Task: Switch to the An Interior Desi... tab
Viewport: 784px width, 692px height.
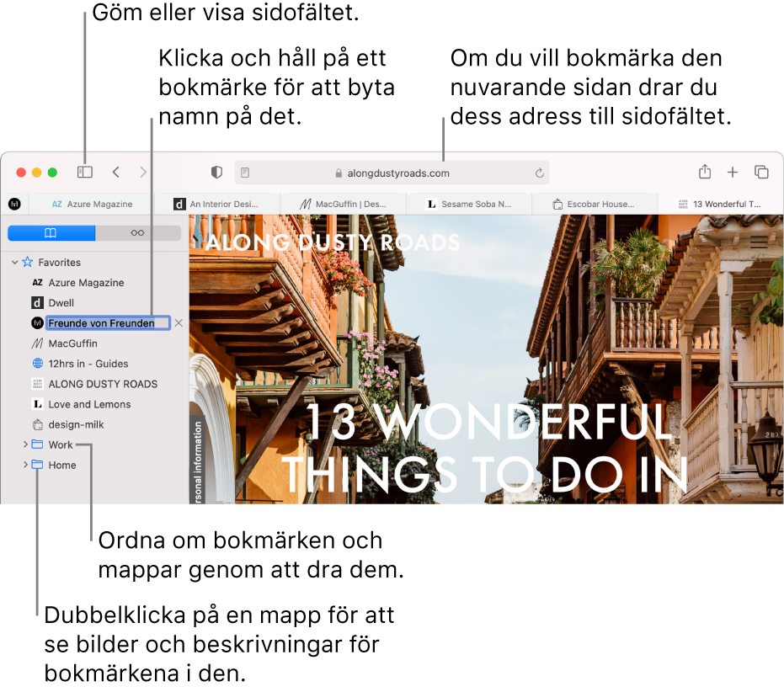Action: [217, 204]
